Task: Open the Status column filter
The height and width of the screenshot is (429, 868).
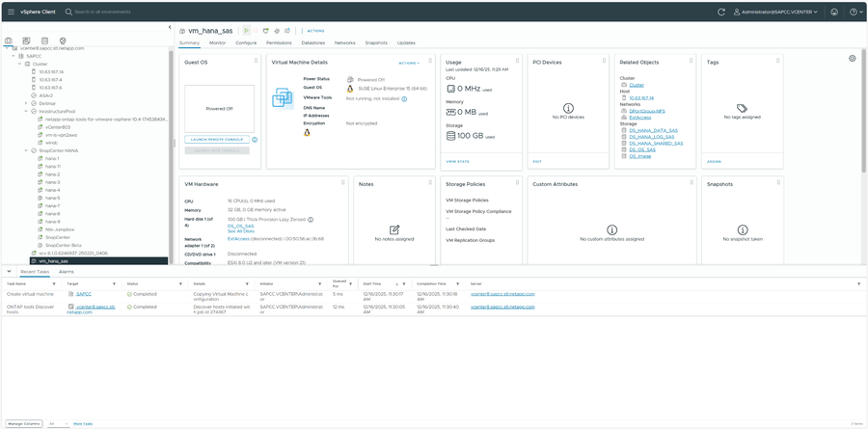Action: (180, 283)
